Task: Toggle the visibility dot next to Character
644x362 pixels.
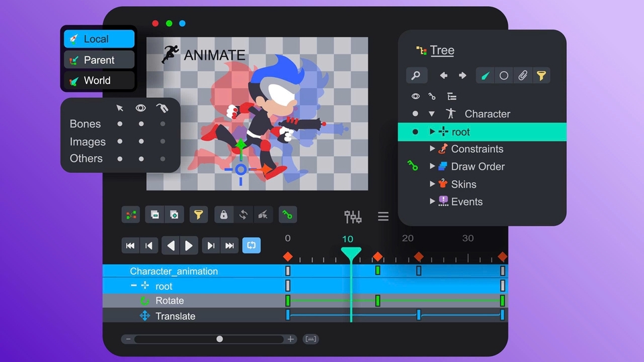Action: click(415, 114)
